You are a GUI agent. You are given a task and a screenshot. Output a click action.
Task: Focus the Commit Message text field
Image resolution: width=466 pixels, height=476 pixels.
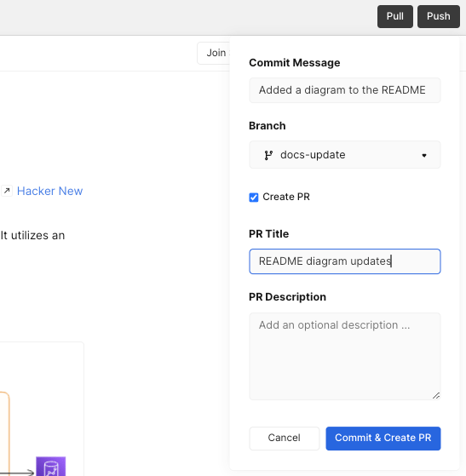pyautogui.click(x=345, y=90)
